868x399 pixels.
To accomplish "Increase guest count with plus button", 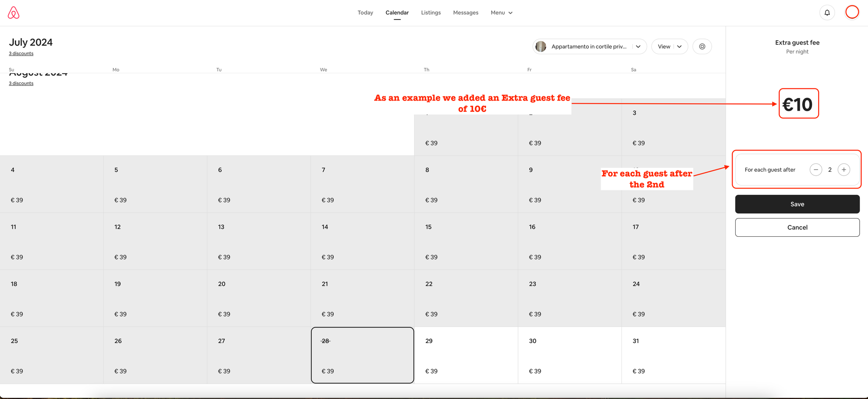I will (x=843, y=170).
